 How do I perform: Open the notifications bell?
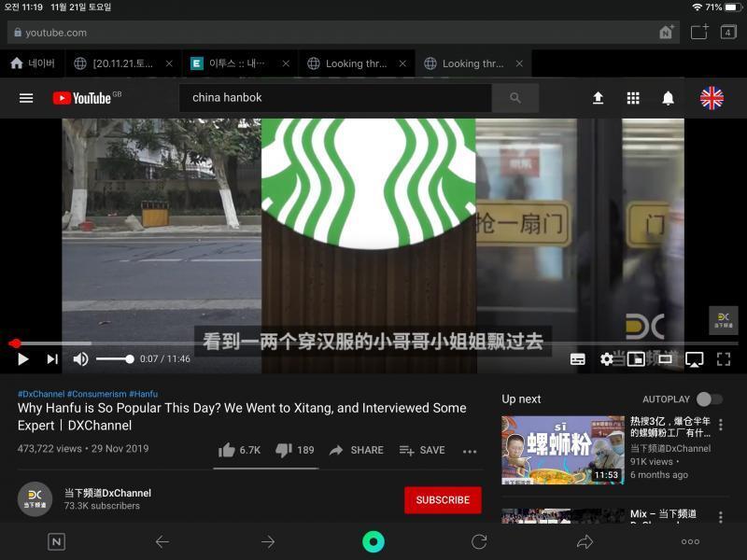click(x=668, y=98)
